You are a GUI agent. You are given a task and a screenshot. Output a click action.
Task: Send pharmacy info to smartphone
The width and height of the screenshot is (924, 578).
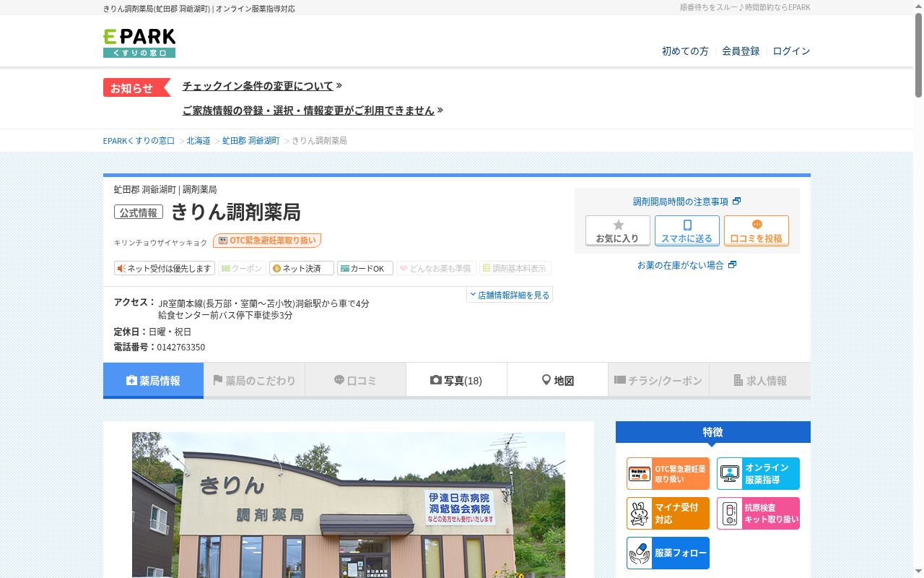pos(687,231)
